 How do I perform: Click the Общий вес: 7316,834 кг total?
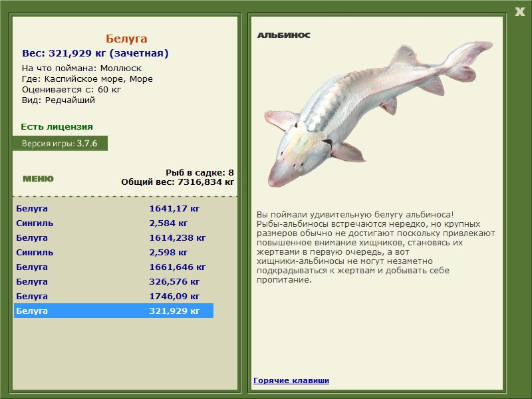[178, 182]
